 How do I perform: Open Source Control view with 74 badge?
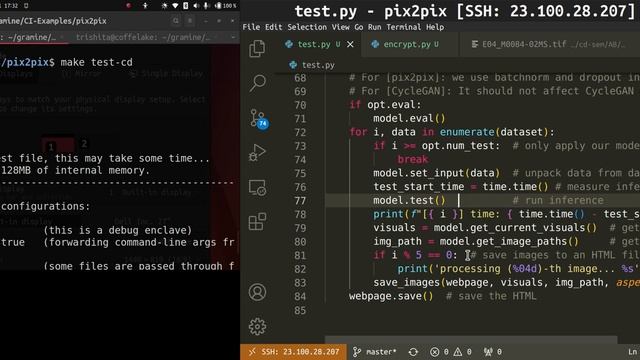click(259, 119)
